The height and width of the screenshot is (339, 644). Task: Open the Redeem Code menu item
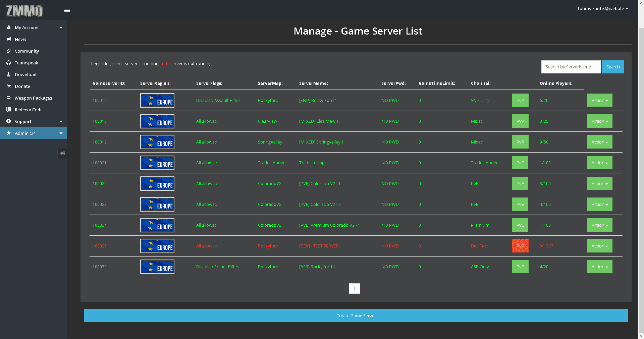click(x=34, y=110)
